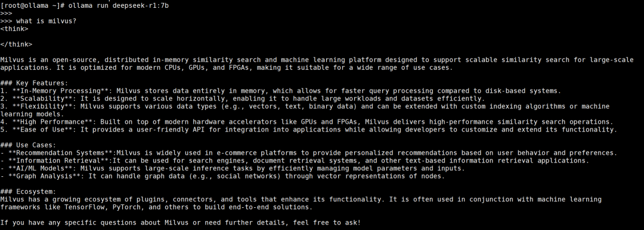Click the '**High Performance**' item text
The image size is (644, 230).
point(52,122)
